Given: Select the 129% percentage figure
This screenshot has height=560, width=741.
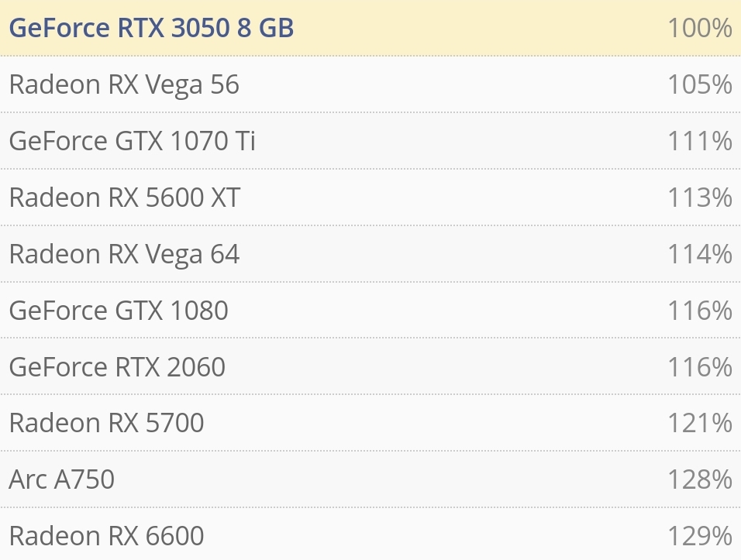Looking at the screenshot, I should [x=699, y=535].
